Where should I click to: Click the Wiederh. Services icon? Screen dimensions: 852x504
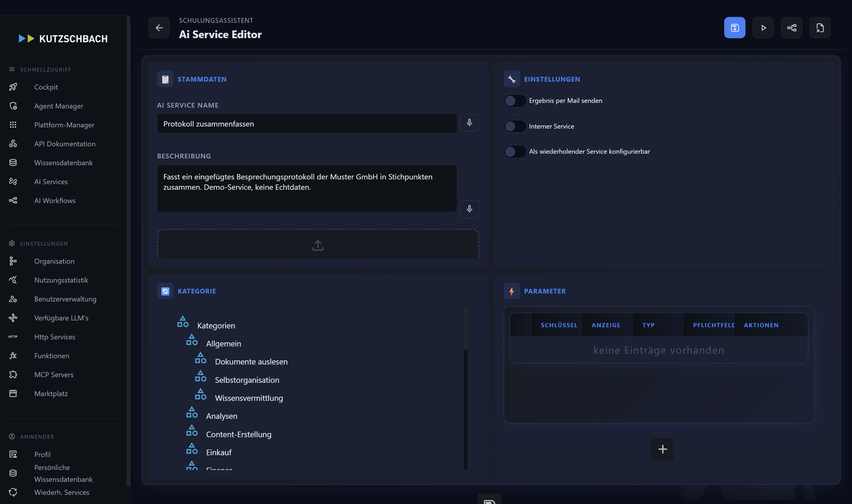13,492
